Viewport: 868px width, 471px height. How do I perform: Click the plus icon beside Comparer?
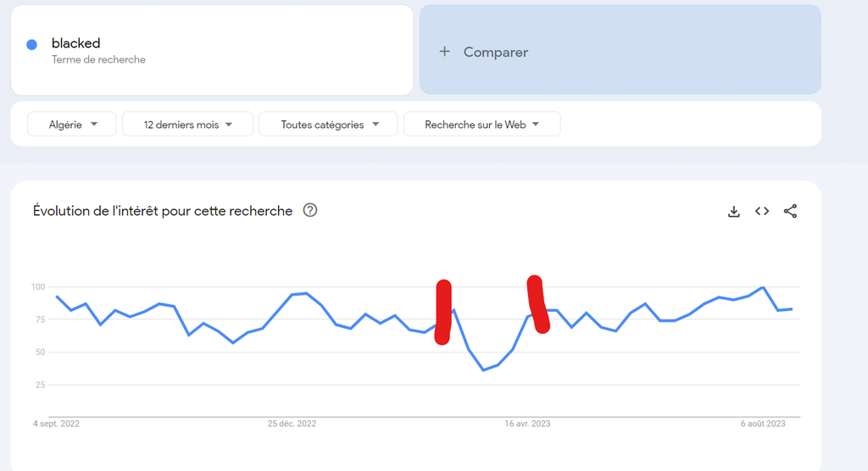[x=444, y=52]
